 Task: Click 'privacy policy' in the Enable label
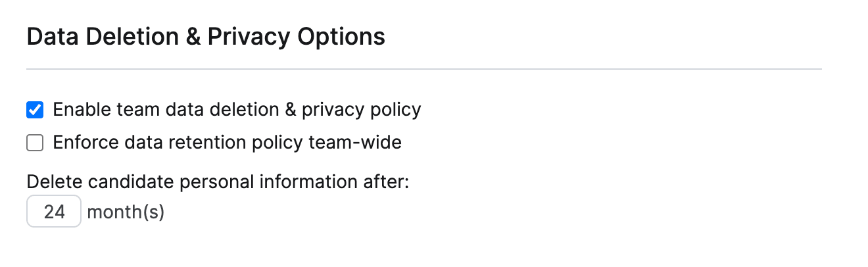[361, 110]
